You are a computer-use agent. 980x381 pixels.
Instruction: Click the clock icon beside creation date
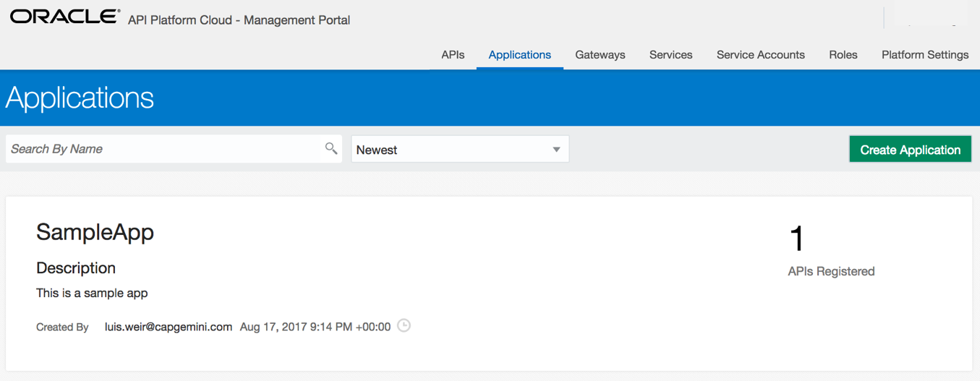pos(404,325)
